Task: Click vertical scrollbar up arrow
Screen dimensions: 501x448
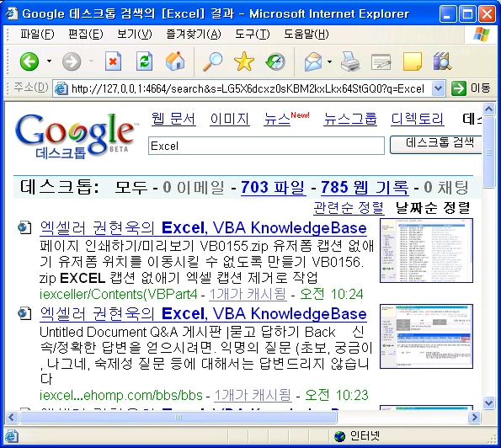Action: (488, 109)
